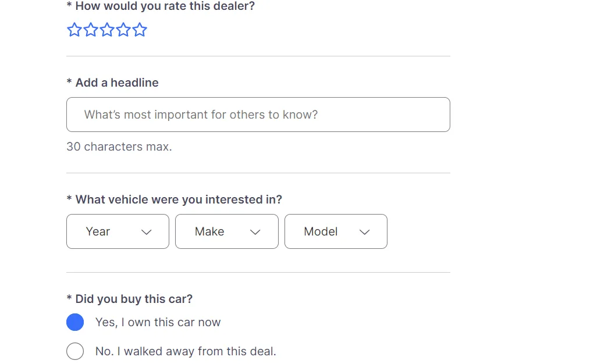Open the Model selector
Screen dimensions: 594x364
(336, 231)
